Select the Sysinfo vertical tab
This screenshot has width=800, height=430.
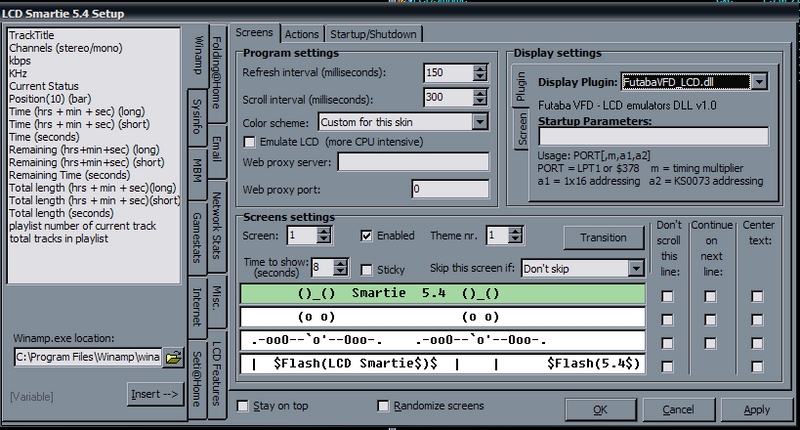point(197,117)
